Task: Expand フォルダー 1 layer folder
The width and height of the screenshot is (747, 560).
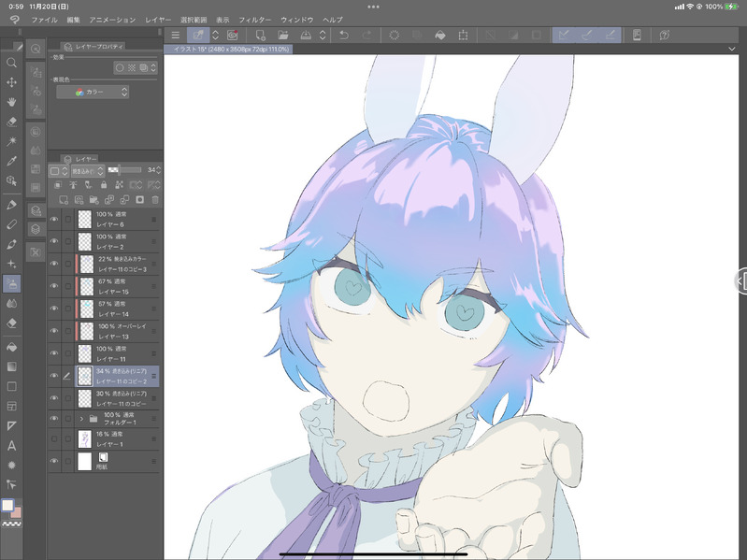Action: pyautogui.click(x=81, y=419)
